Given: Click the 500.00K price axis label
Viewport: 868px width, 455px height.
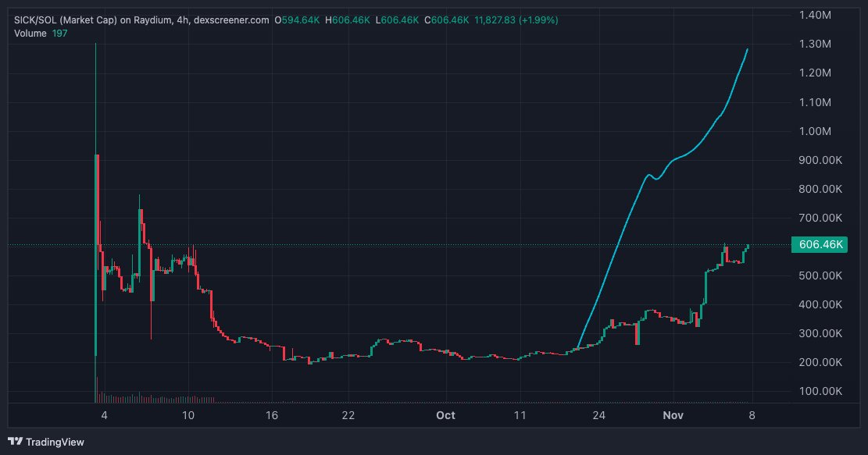Looking at the screenshot, I should tap(820, 275).
